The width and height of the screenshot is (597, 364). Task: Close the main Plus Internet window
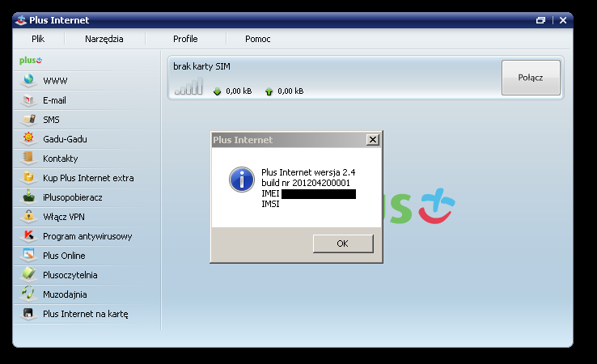point(563,20)
